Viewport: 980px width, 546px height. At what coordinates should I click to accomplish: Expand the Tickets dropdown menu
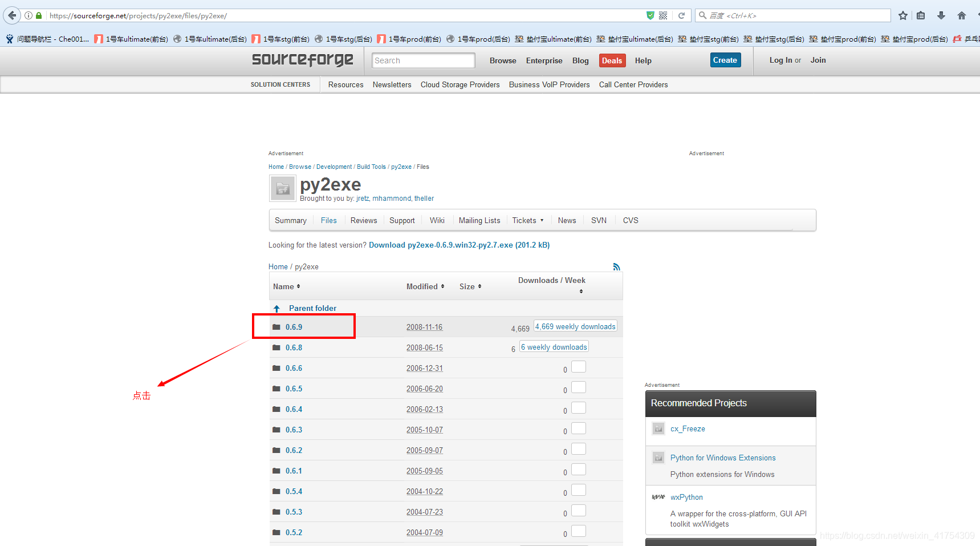tap(528, 220)
